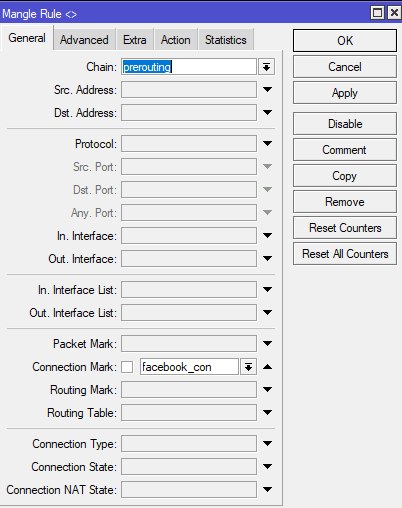This screenshot has height=508, width=402.
Task: View the Statistics tab
Action: coord(226,40)
